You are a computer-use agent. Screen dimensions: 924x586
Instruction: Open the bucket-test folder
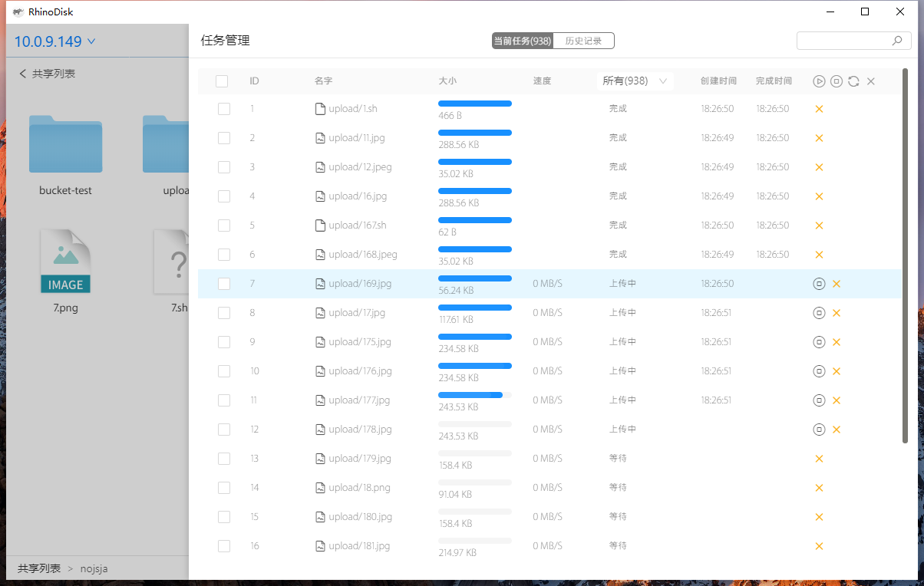point(65,146)
